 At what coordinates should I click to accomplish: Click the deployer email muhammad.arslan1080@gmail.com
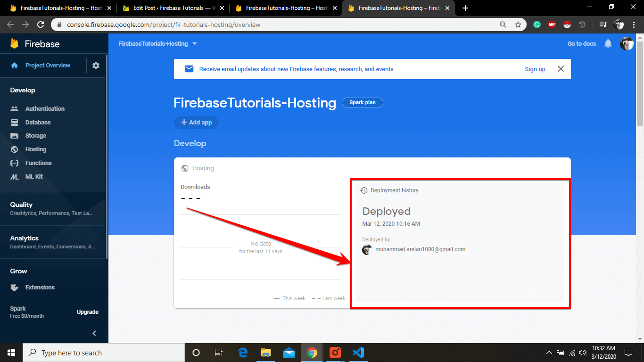click(x=420, y=249)
